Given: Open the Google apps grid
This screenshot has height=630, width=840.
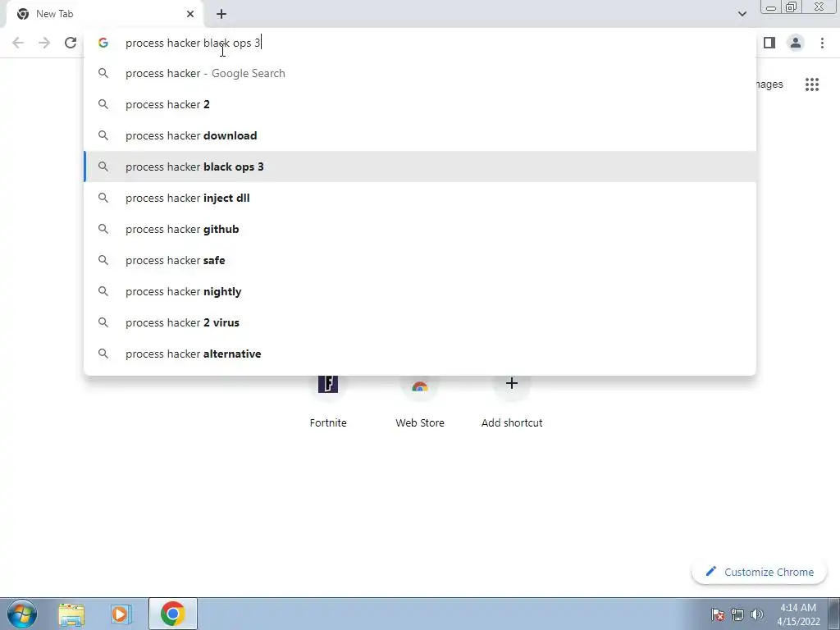Looking at the screenshot, I should (812, 84).
